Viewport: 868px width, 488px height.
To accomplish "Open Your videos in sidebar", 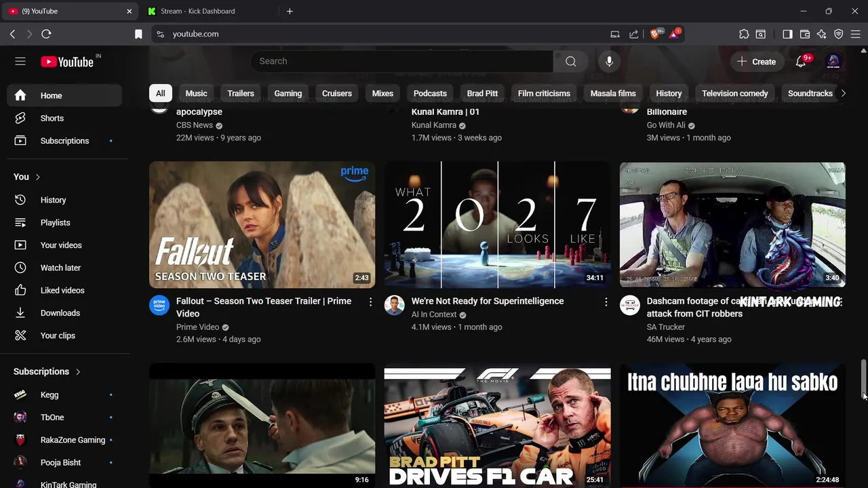I will tap(64, 245).
